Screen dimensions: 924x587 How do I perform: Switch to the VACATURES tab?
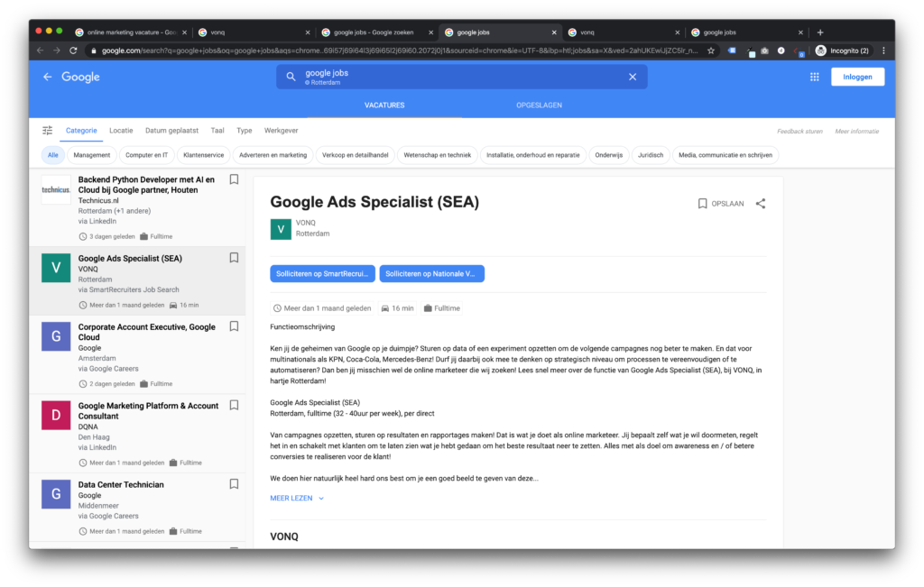[x=384, y=105]
